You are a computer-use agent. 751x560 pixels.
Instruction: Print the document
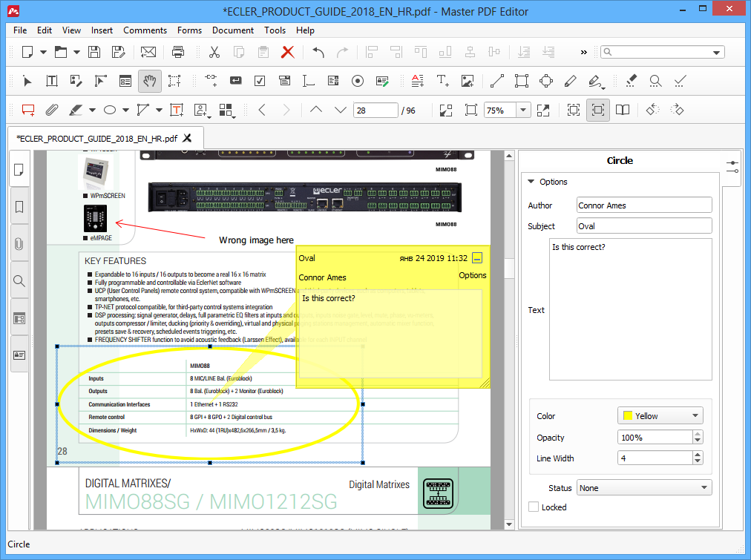[x=178, y=52]
